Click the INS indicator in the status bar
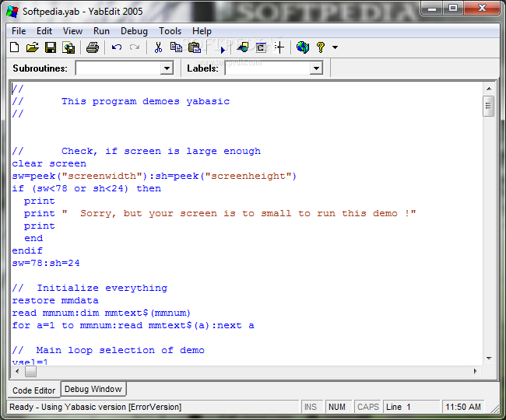Image resolution: width=506 pixels, height=420 pixels. [x=311, y=407]
